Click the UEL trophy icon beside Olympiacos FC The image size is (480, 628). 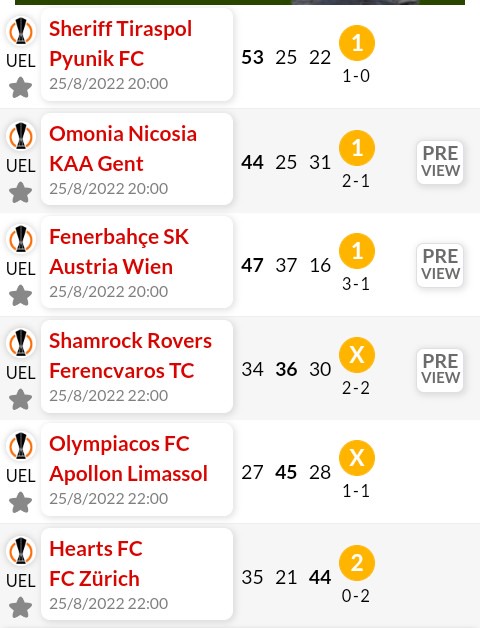[x=21, y=446]
